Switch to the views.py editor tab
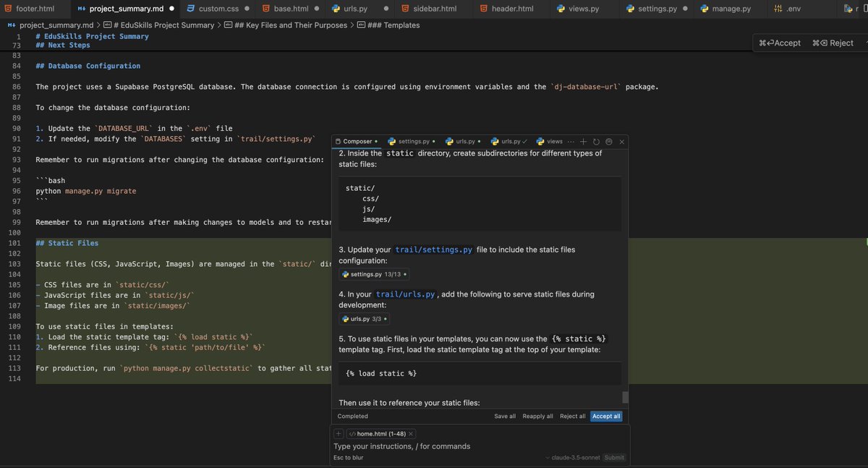The width and height of the screenshot is (868, 468). (579, 9)
